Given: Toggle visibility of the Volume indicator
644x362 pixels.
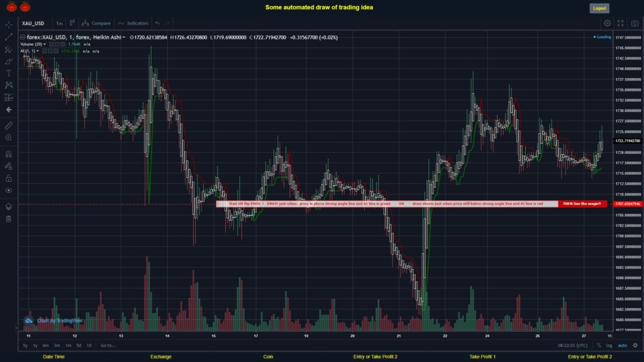Looking at the screenshot, I should (x=52, y=45).
